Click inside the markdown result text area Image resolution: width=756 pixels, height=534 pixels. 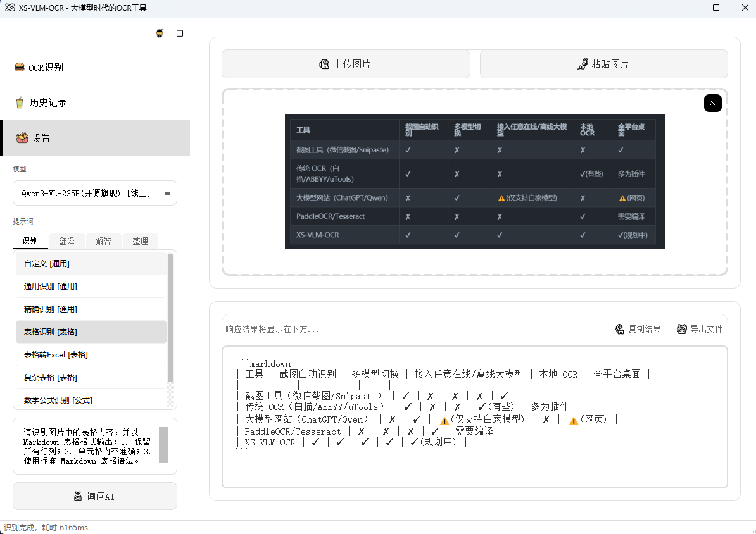pos(474,418)
